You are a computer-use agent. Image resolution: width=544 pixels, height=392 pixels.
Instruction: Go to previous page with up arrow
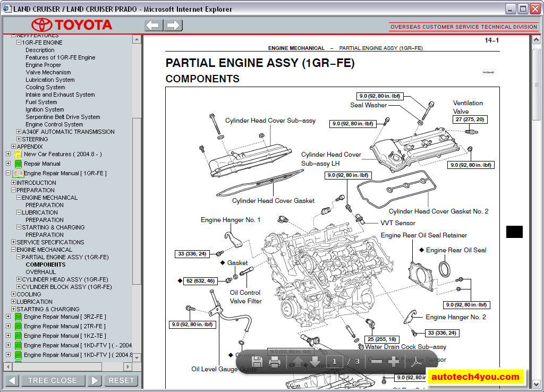[x=298, y=362]
